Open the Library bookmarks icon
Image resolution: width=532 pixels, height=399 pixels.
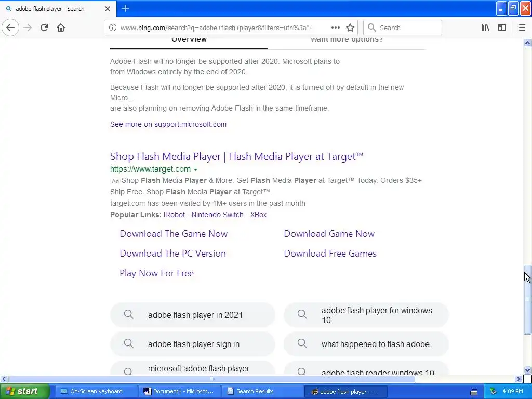click(x=485, y=28)
